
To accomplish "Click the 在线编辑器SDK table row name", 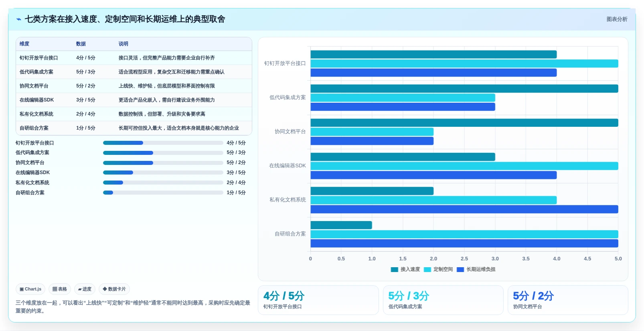I will click(x=37, y=100).
